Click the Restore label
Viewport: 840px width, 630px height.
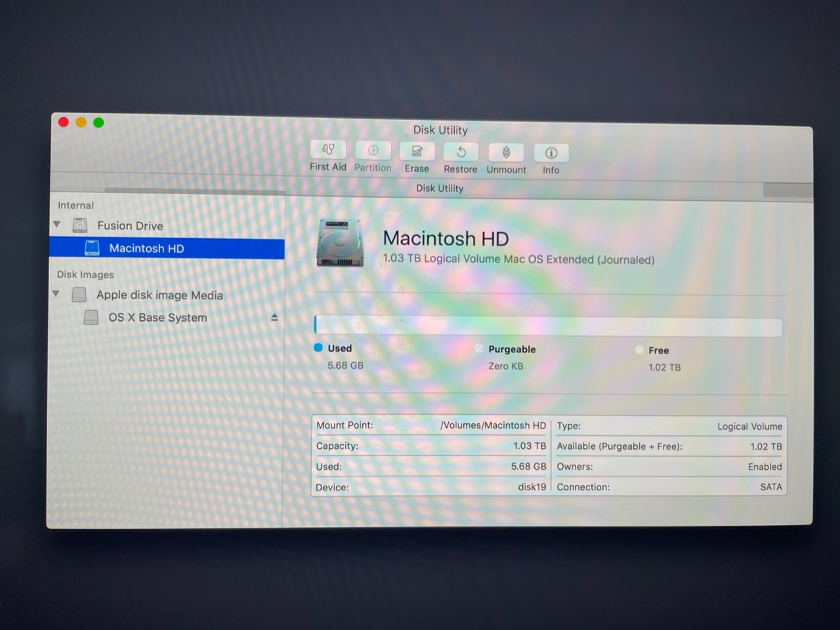click(461, 169)
